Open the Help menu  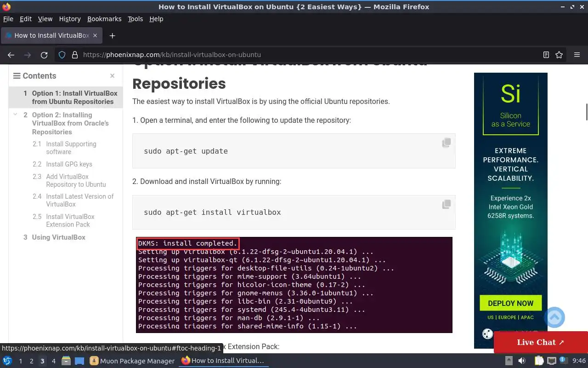click(156, 19)
